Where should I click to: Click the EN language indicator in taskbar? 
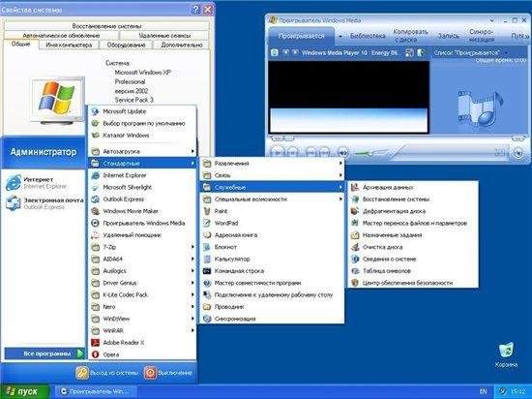pyautogui.click(x=483, y=391)
